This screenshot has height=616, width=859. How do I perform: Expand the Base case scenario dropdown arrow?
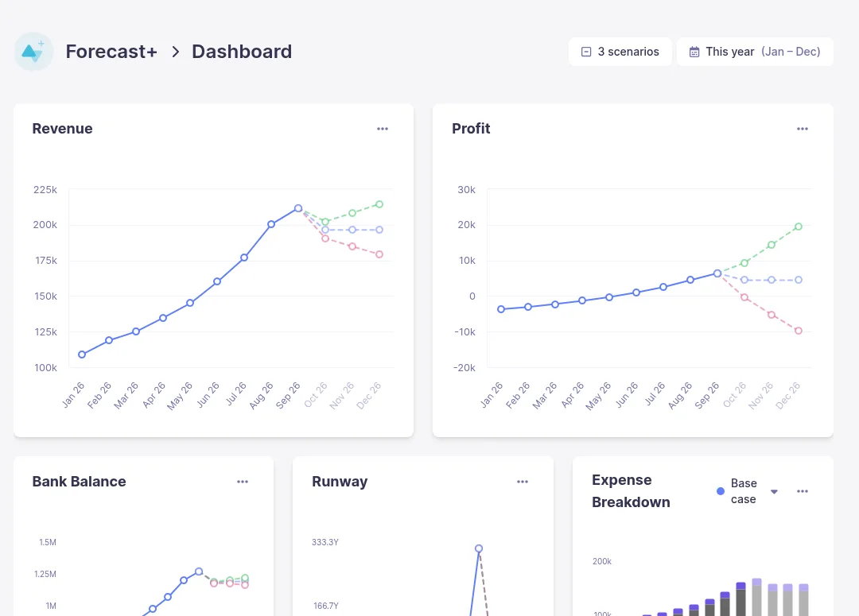[774, 491]
